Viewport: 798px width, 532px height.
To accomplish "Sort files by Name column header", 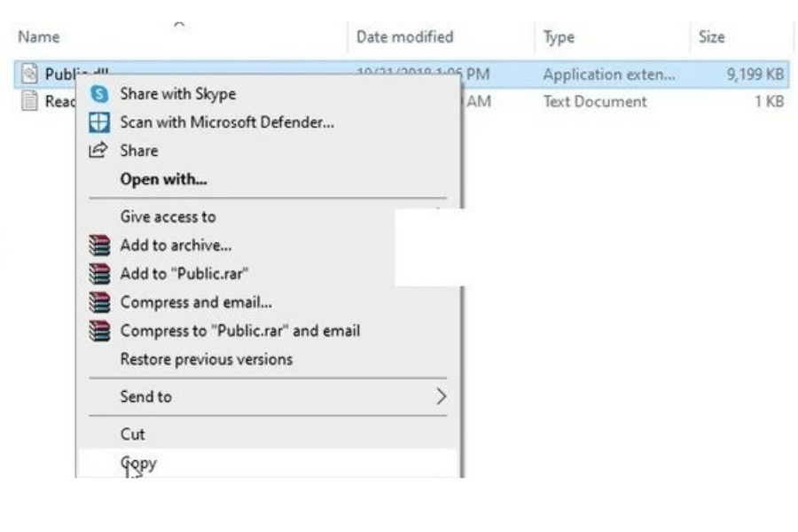I will (39, 37).
